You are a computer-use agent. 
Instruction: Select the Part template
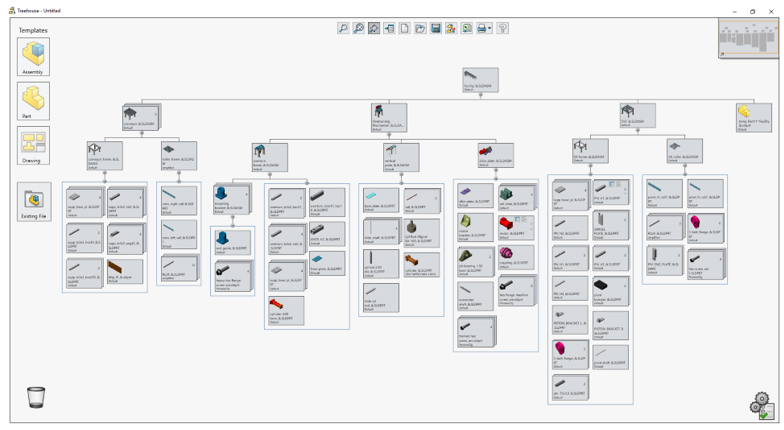point(33,101)
